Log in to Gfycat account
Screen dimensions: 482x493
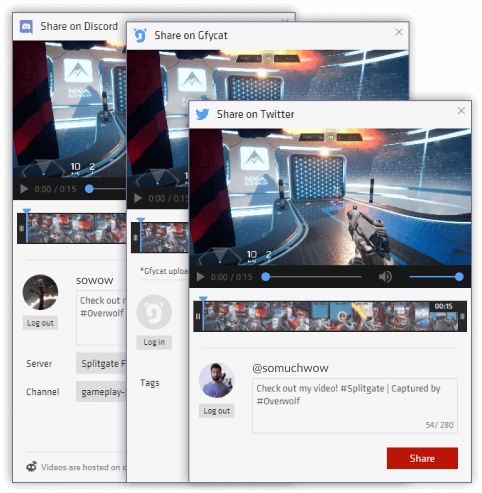click(x=154, y=342)
